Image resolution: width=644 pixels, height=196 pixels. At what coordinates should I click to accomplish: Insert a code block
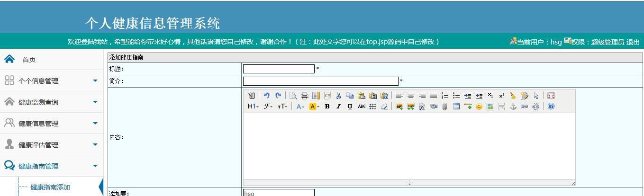(327, 95)
